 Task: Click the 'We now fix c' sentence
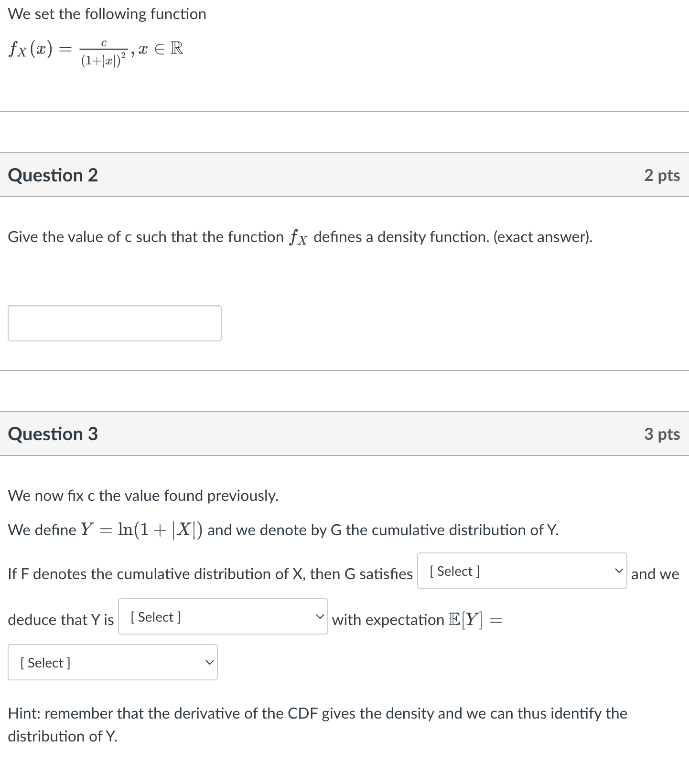click(143, 496)
